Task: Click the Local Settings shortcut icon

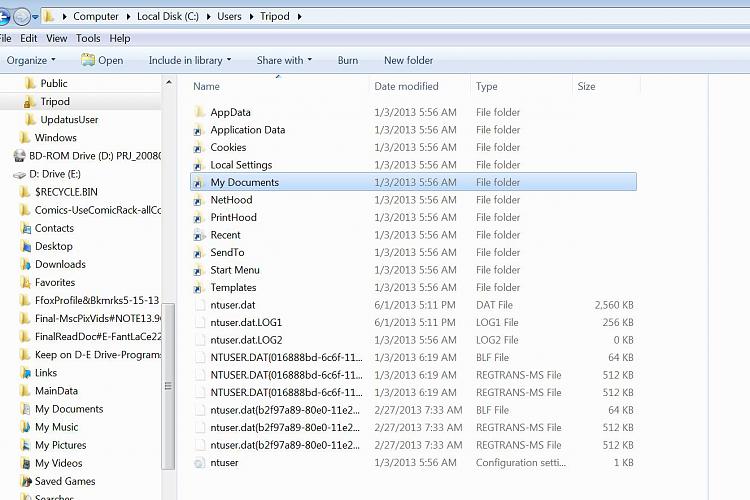Action: (199, 165)
